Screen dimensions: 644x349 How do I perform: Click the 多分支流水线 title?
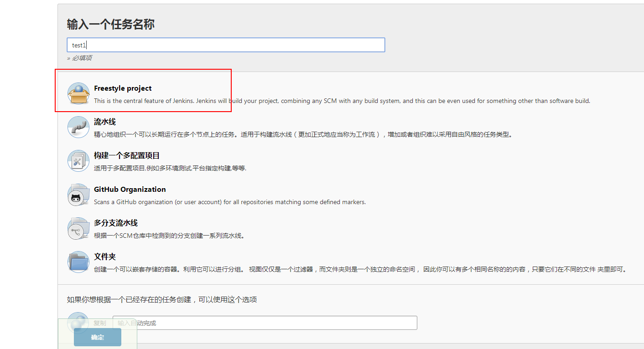[116, 223]
